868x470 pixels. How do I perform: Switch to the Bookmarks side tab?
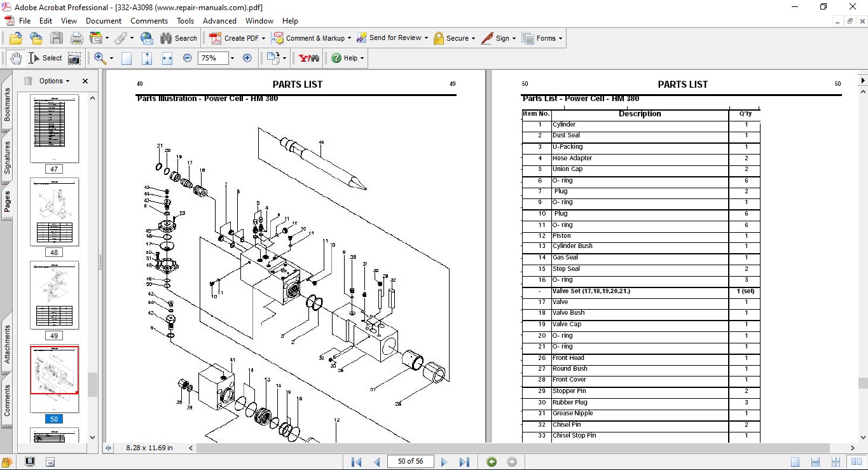7,104
